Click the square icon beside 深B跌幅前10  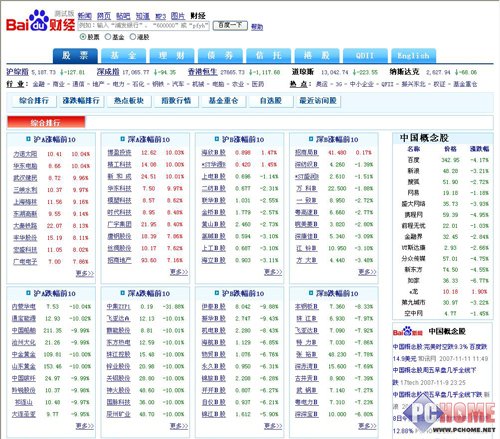click(311, 293)
